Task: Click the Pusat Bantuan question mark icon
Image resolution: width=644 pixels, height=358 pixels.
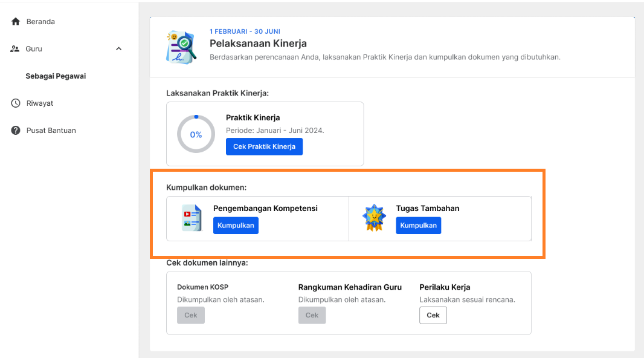Action: coord(16,130)
